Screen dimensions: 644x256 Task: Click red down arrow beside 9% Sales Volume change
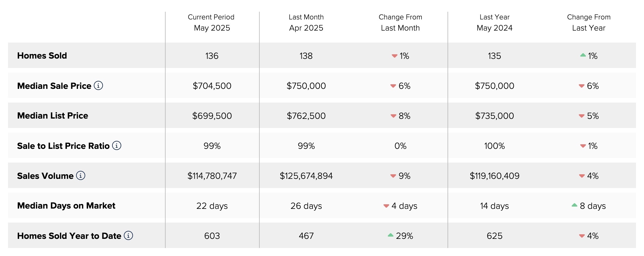393,176
